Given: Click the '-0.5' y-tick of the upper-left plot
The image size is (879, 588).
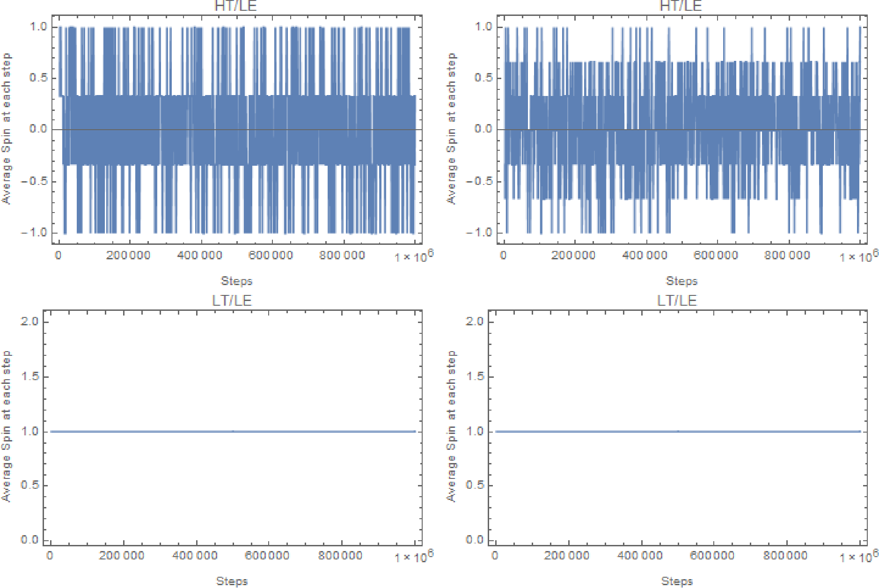Looking at the screenshot, I should pos(34,181).
